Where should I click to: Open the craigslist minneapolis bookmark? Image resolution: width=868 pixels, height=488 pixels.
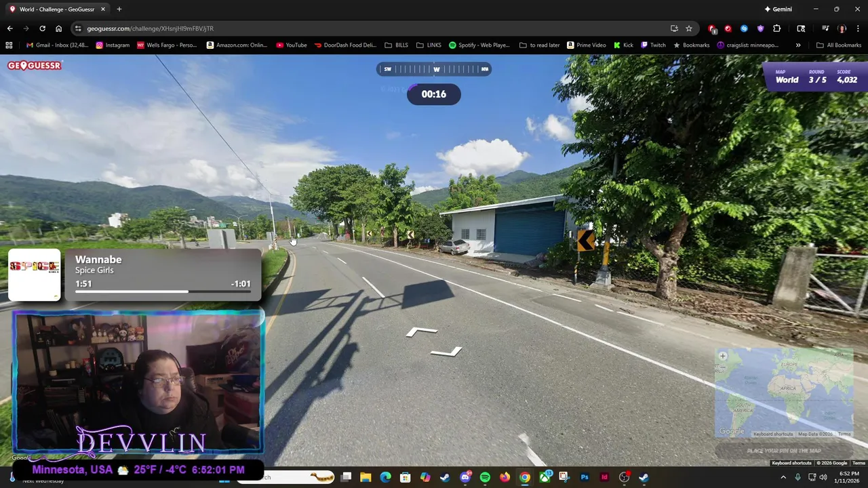click(x=748, y=45)
